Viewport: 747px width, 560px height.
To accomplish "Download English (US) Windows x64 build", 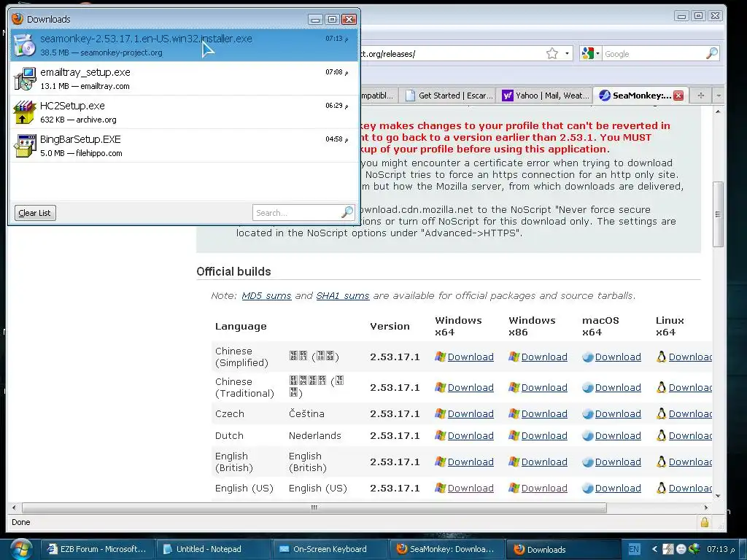I will [471, 488].
